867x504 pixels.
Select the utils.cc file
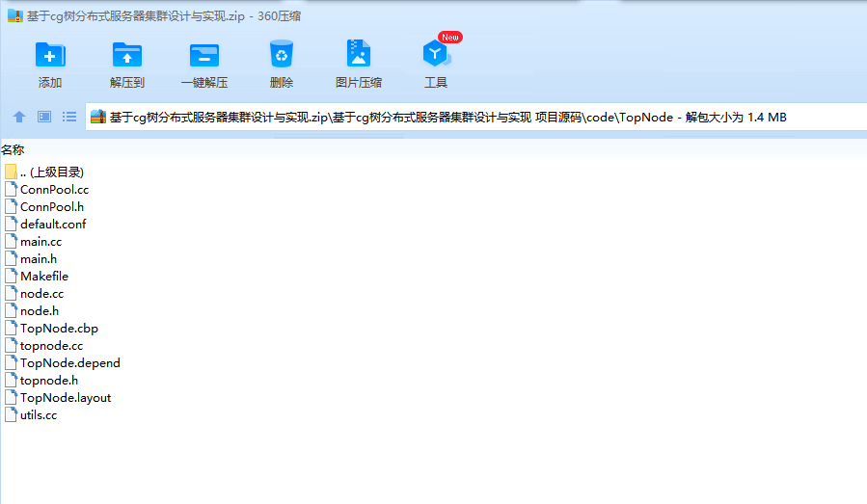[39, 415]
